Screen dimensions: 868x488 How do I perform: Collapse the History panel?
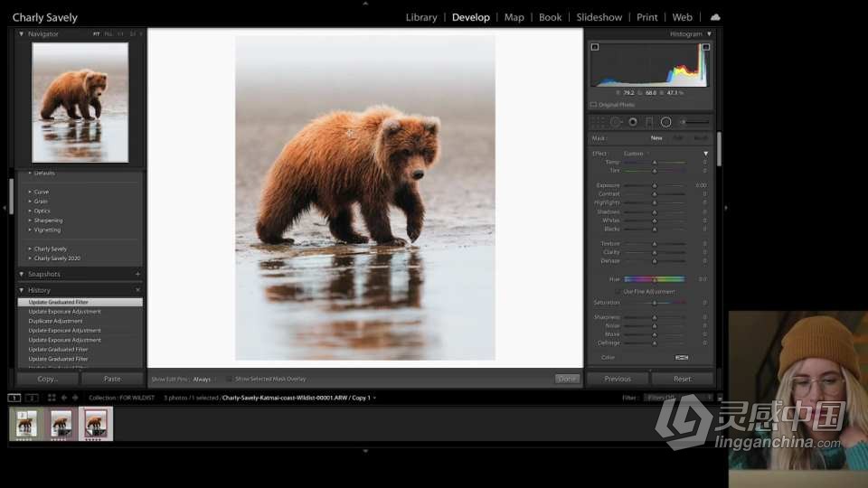[x=21, y=290]
